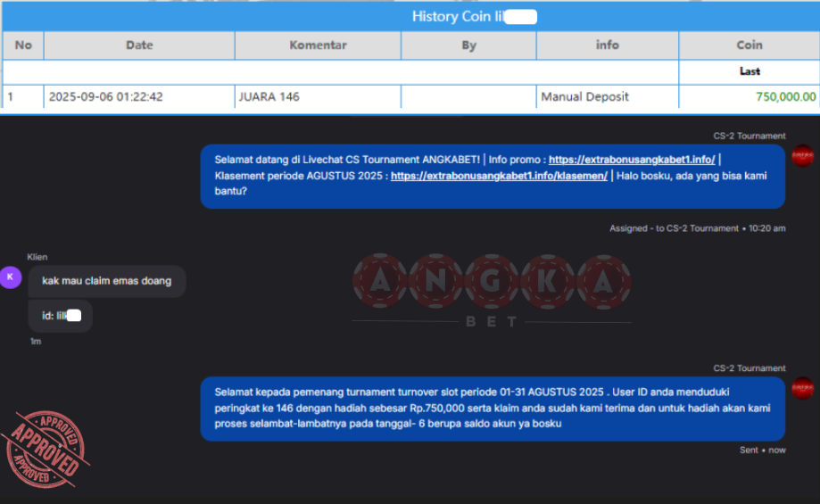Click the agent avatar beside winner message
The image size is (820, 504).
pos(802,388)
